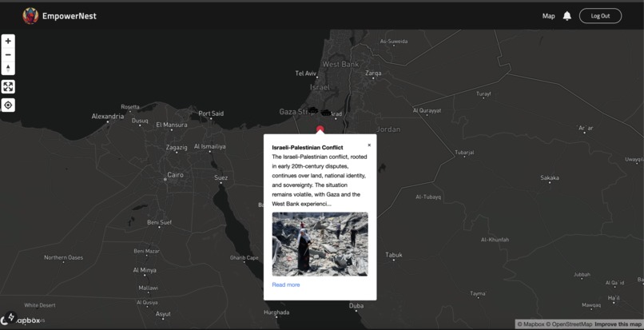This screenshot has width=644, height=330.
Task: Click the Port Said label
Action: click(211, 113)
